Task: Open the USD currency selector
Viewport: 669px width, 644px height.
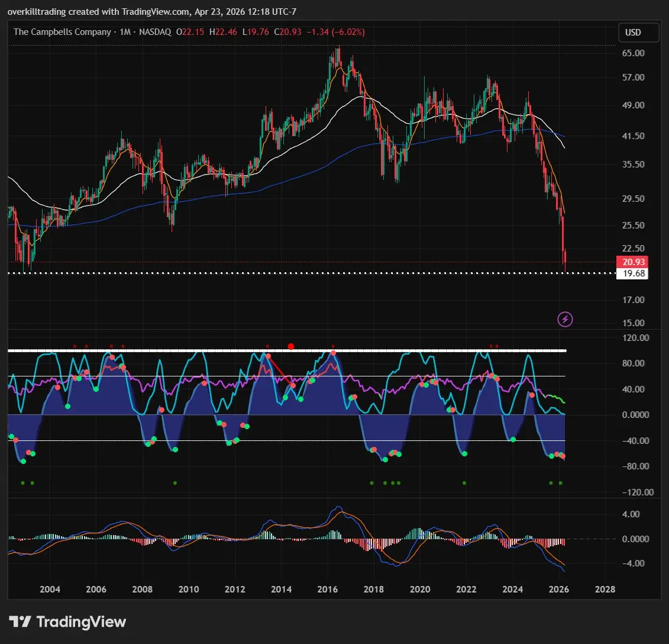Action: coord(638,33)
